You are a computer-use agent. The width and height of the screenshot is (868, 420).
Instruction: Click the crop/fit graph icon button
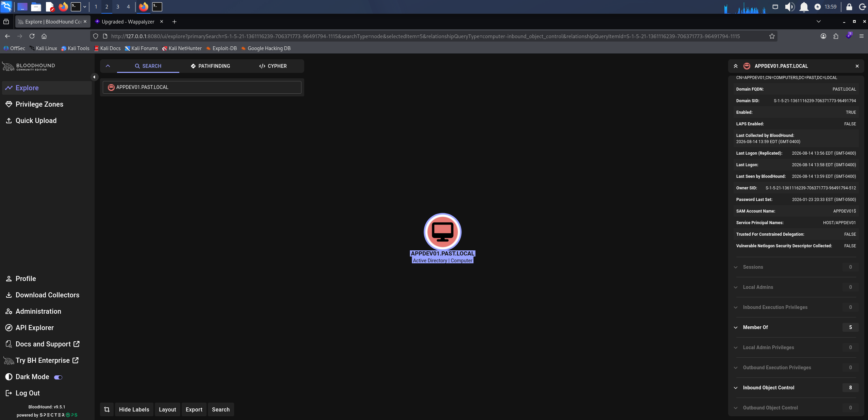pyautogui.click(x=107, y=409)
